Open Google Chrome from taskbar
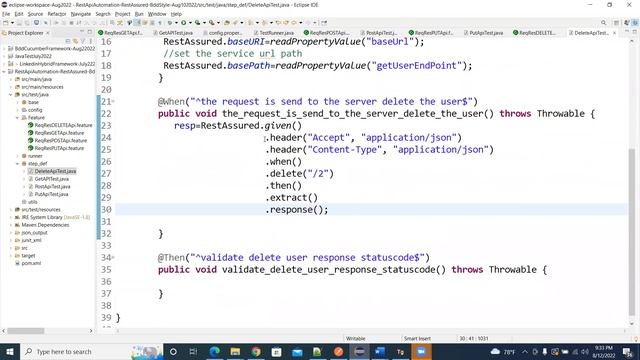This screenshot has height=360, width=640. [x=256, y=351]
